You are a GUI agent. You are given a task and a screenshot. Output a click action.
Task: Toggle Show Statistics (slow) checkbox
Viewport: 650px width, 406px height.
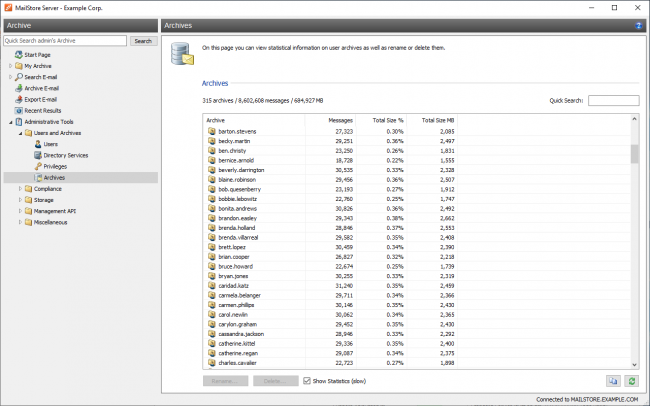click(x=308, y=381)
